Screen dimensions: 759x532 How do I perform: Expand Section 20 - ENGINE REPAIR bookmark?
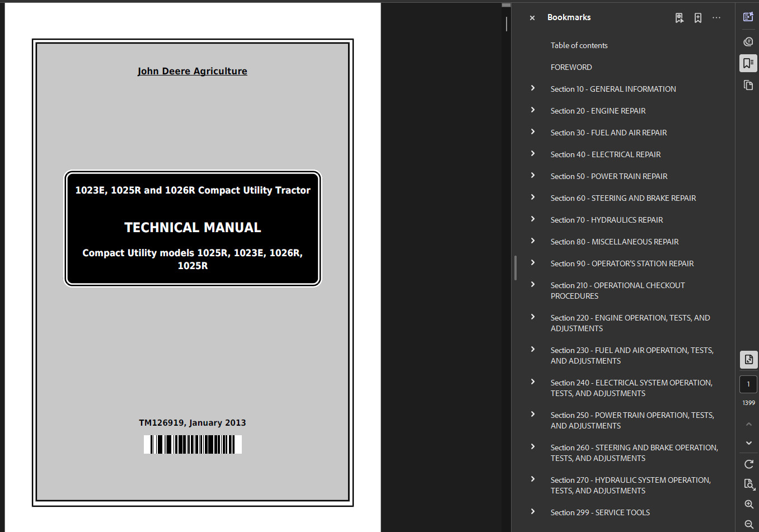533,110
